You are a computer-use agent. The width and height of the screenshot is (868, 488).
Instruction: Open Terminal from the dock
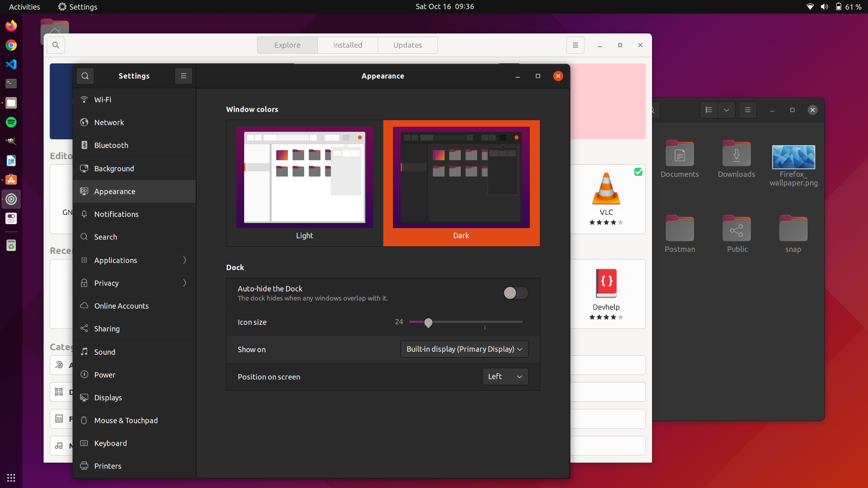[11, 83]
